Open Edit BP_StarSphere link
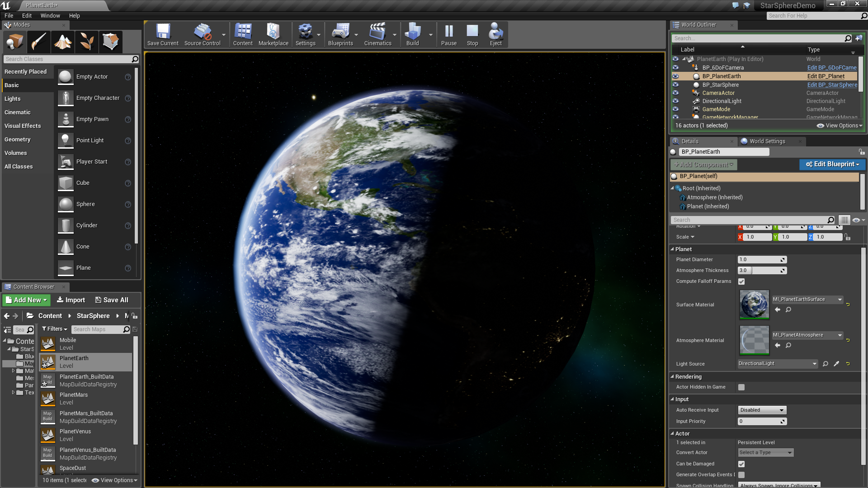Image resolution: width=868 pixels, height=488 pixels. pyautogui.click(x=832, y=85)
